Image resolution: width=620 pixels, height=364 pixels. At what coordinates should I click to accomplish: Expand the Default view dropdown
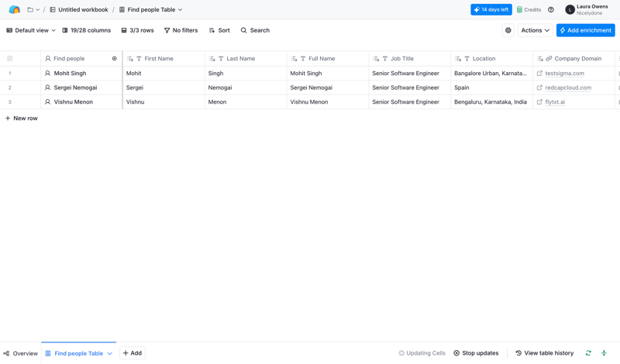[x=31, y=30]
